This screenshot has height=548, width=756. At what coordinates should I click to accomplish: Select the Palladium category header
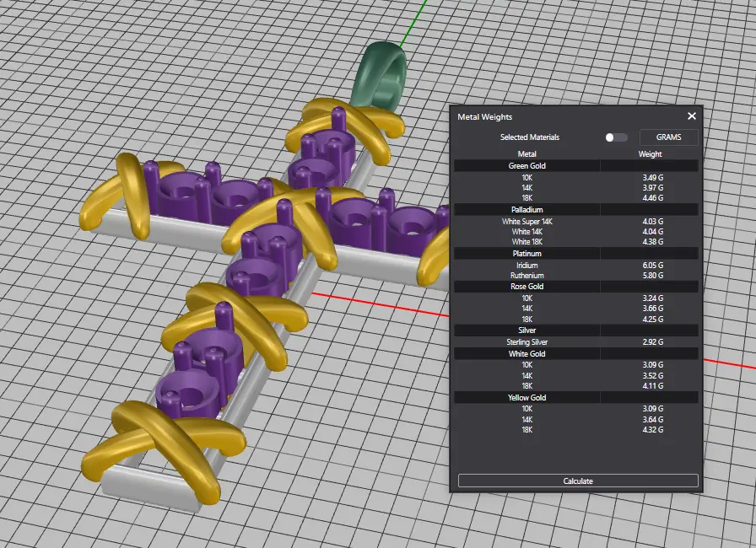pyautogui.click(x=526, y=209)
